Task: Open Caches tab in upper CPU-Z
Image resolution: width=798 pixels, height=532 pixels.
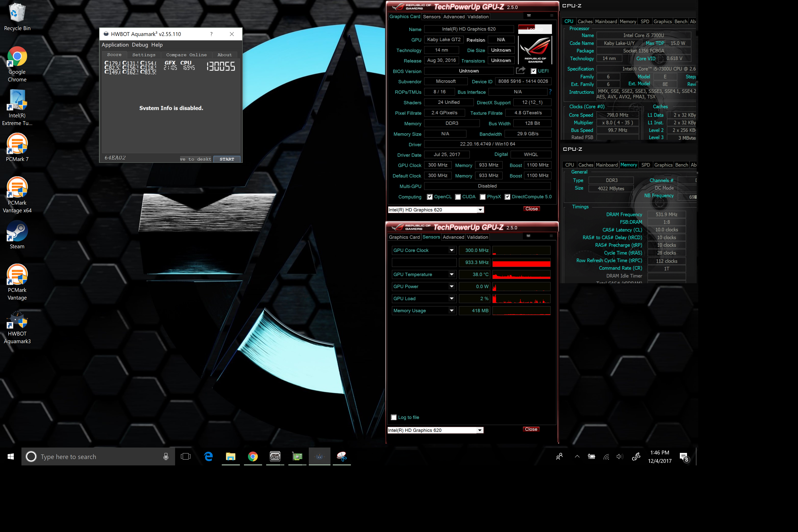Action: pos(585,21)
